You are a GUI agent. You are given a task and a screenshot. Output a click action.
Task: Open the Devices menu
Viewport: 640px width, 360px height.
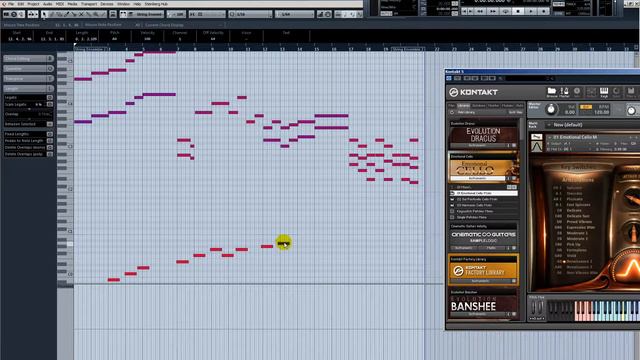click(x=107, y=4)
